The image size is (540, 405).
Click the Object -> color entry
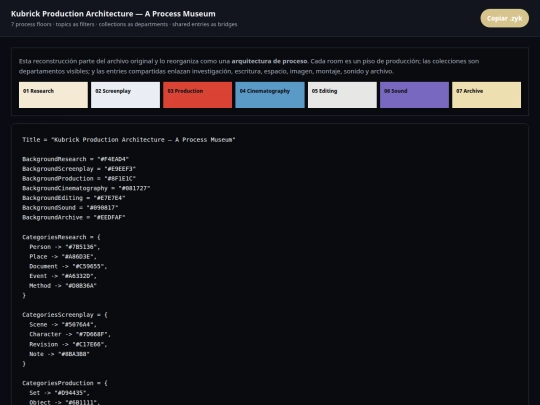point(65,402)
